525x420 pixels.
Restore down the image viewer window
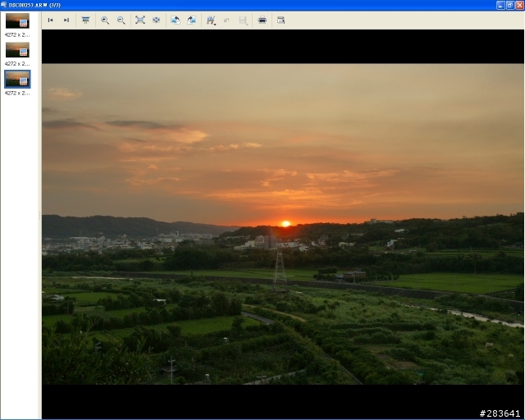tap(510, 5)
